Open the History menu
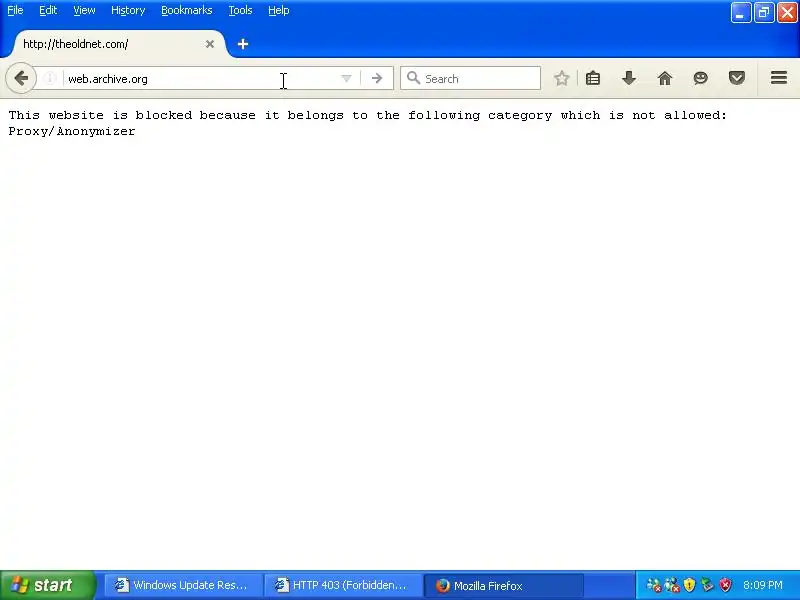The width and height of the screenshot is (800, 600). point(128,10)
